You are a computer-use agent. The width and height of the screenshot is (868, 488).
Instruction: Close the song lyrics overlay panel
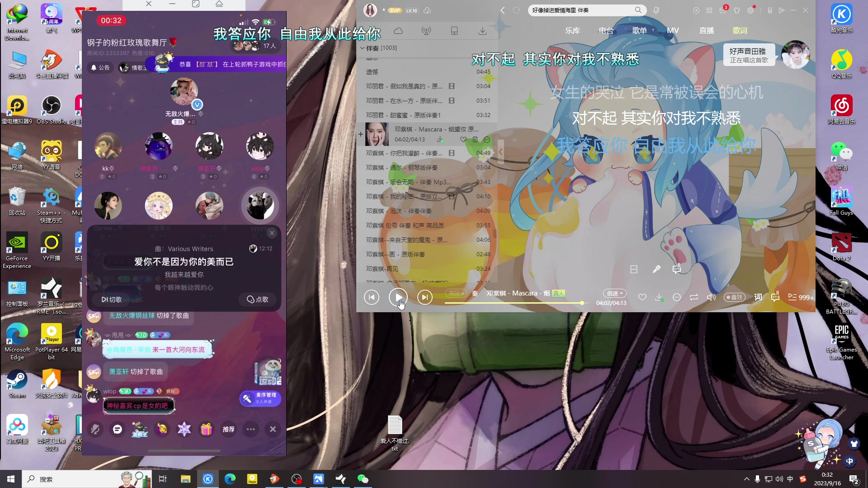[272, 233]
